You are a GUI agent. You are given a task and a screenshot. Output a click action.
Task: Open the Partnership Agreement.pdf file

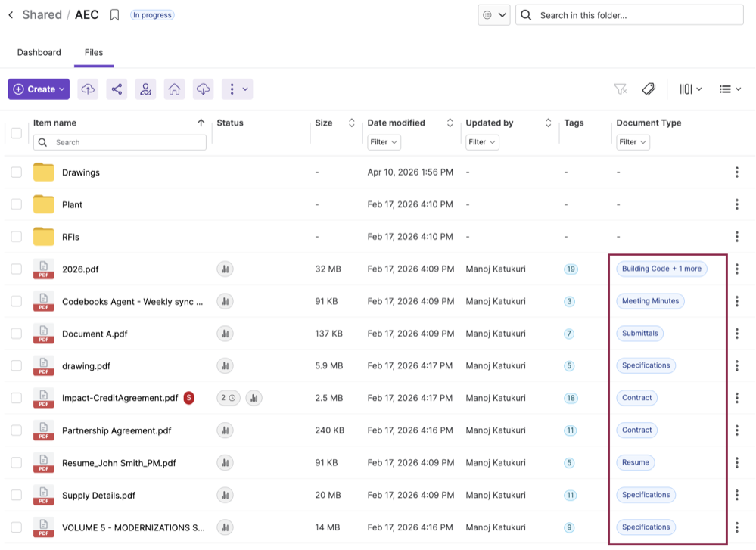pyautogui.click(x=117, y=430)
